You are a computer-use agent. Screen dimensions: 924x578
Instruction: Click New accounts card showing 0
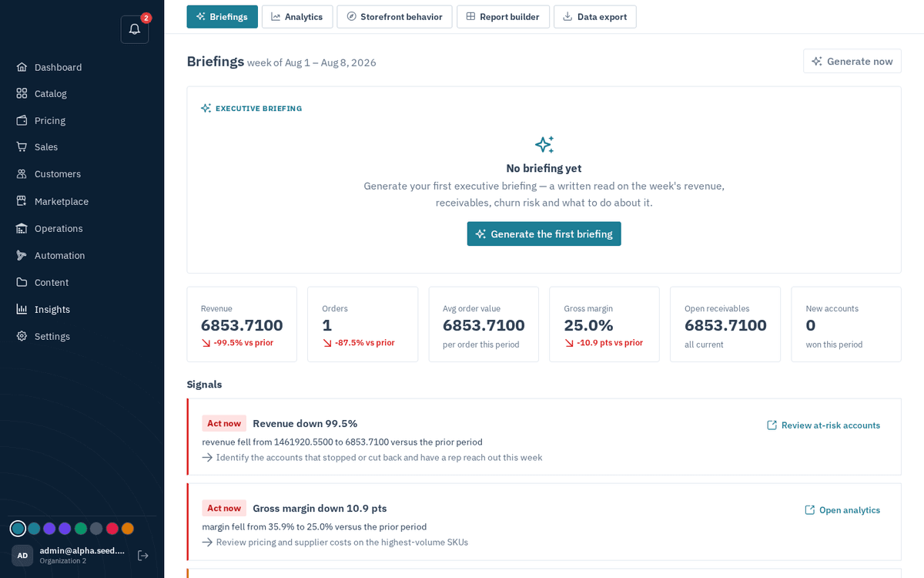846,324
